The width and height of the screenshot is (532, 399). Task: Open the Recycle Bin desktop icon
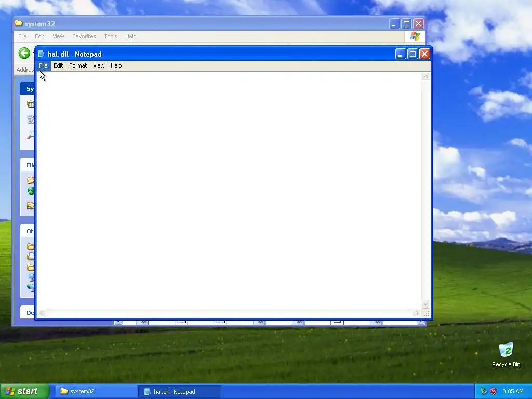[x=506, y=355]
